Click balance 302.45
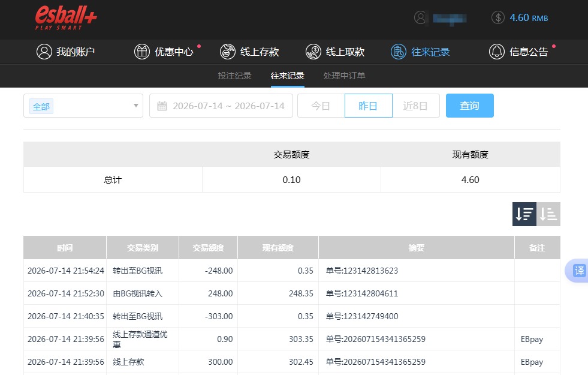Image resolution: width=588 pixels, height=375 pixels. coord(301,362)
